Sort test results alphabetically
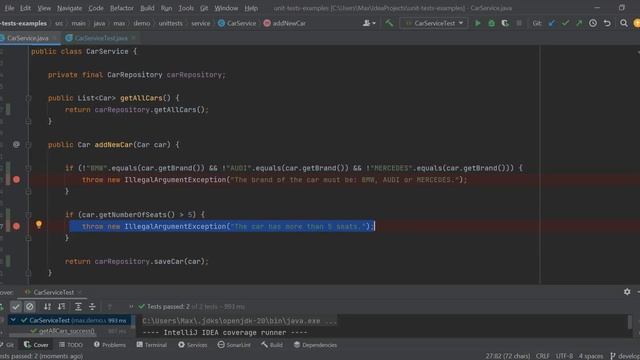Screen dimensions: 640x360 point(47,307)
